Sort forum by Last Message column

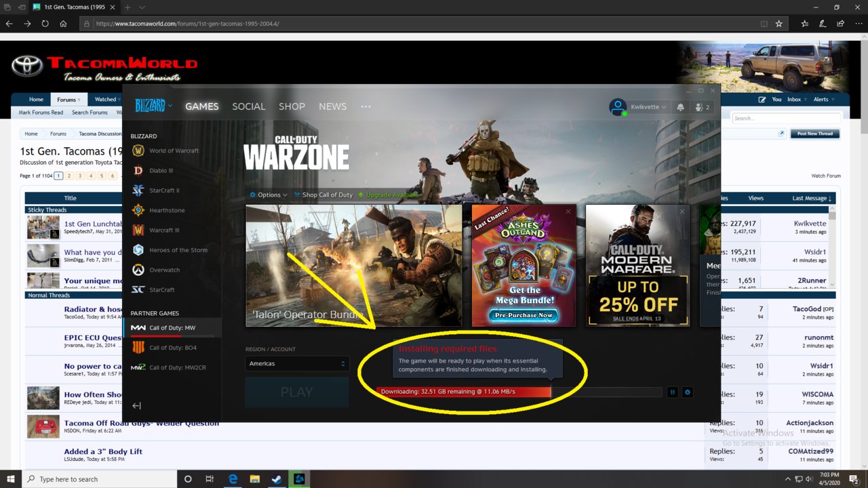coord(812,198)
